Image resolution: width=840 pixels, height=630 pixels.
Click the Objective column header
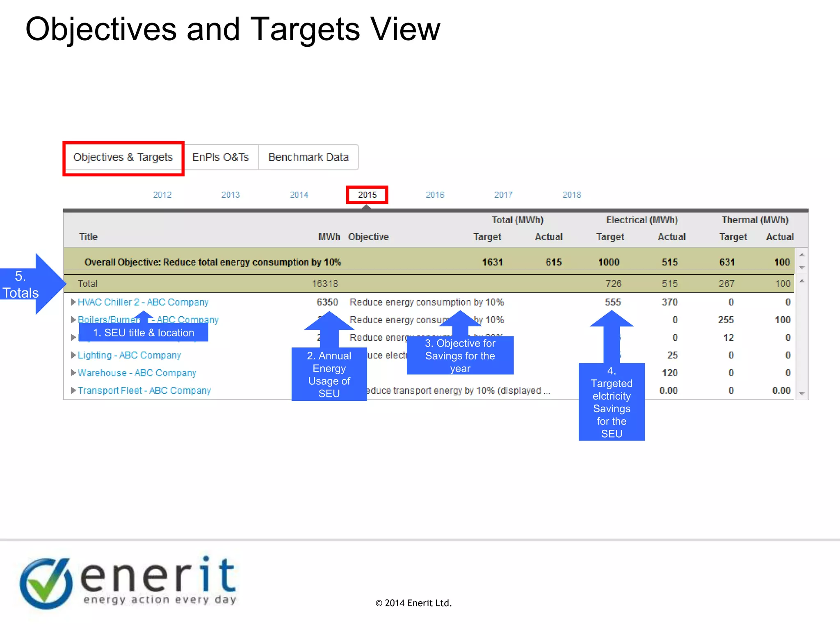coord(368,237)
